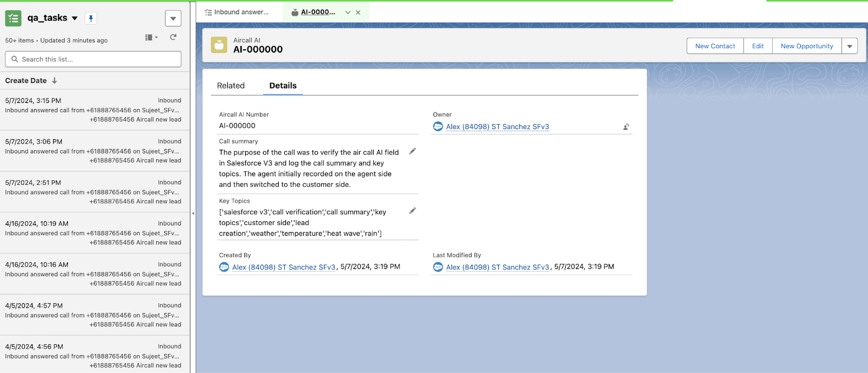Screen dimensions: 868x373
Task: Expand more record actions dropdown
Action: (x=850, y=46)
